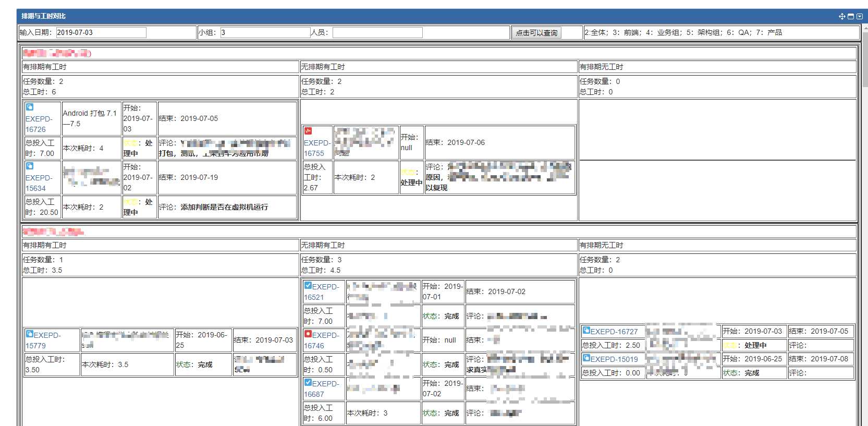868x426 pixels.
Task: Click the gadget maximize icon in header
Action: [x=851, y=16]
